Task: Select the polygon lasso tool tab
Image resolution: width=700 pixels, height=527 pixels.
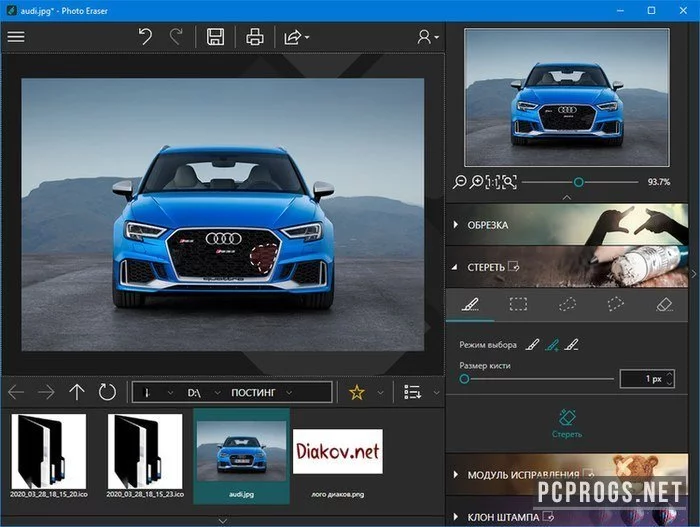Action: point(616,305)
